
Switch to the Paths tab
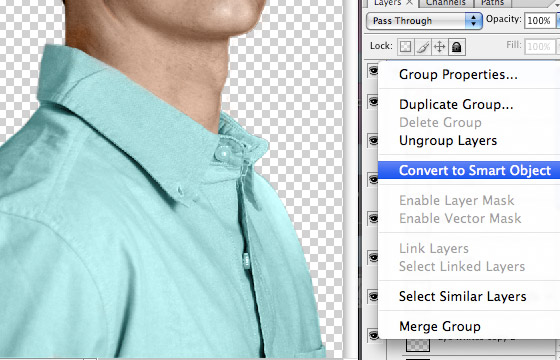[x=492, y=3]
